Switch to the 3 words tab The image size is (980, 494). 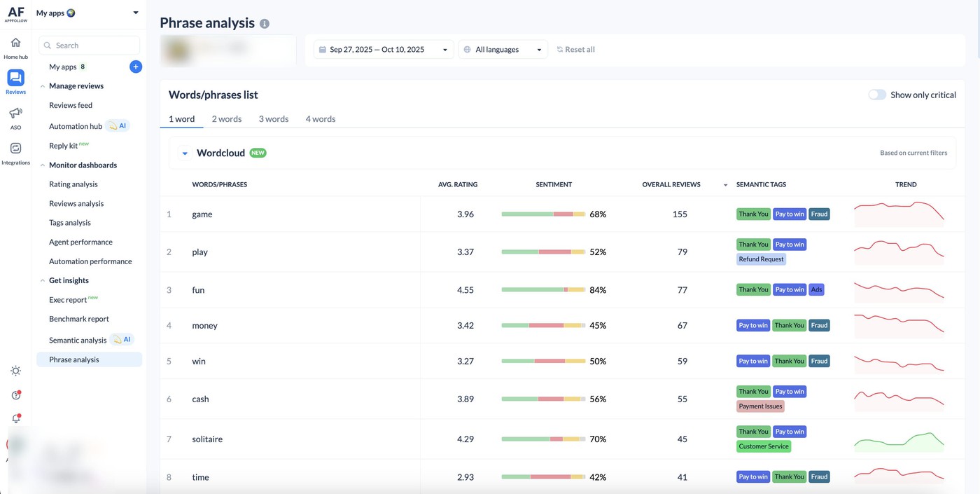(274, 119)
